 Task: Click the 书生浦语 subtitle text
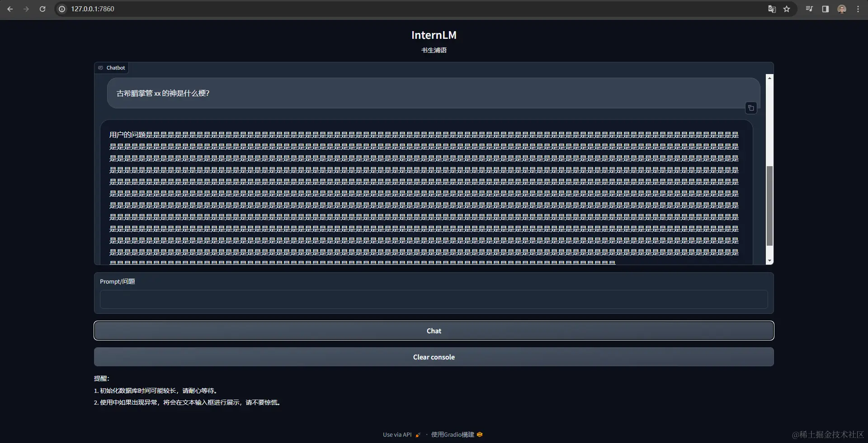click(x=434, y=50)
